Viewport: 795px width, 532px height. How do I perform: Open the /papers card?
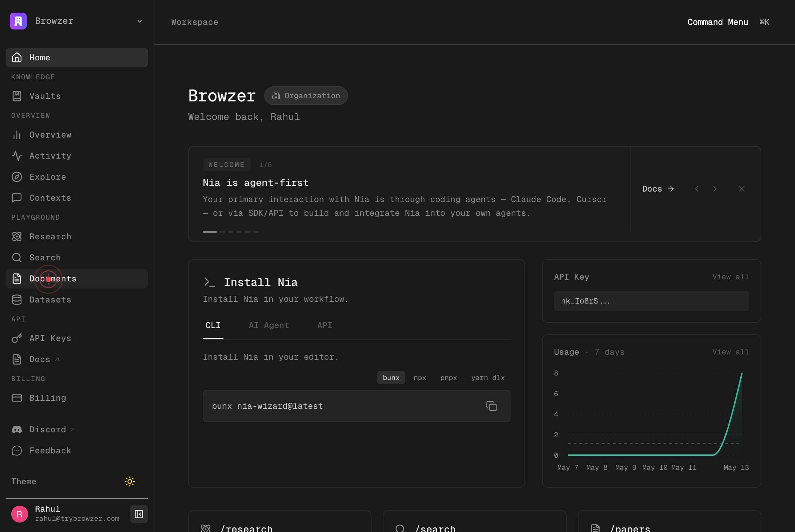669,521
